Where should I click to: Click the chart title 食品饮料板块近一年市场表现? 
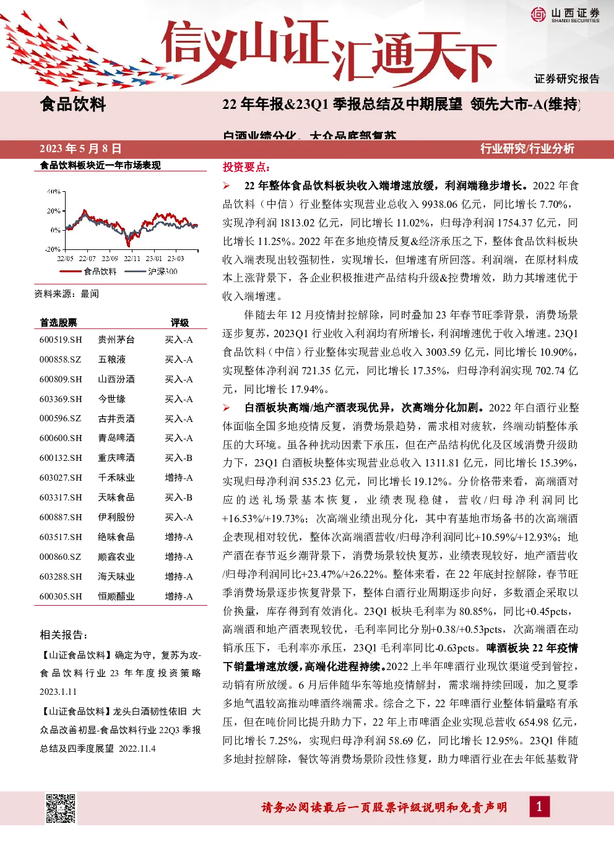click(x=100, y=165)
